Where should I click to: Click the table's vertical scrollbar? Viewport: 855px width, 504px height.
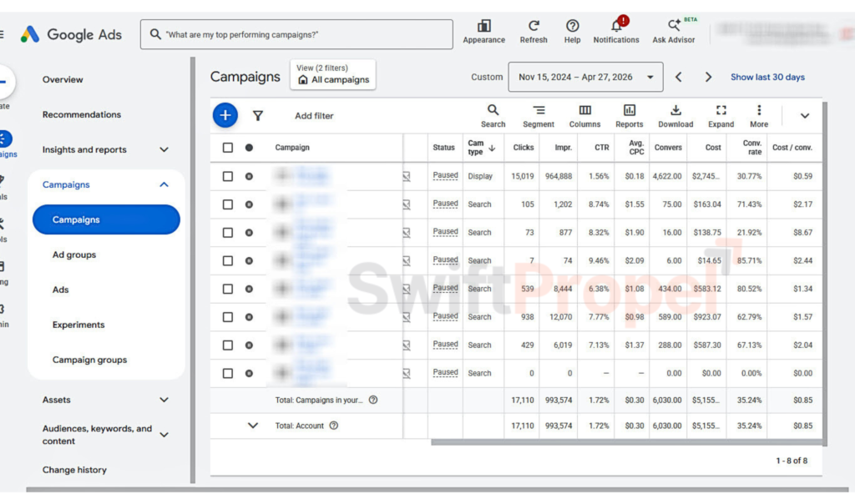[x=824, y=274]
